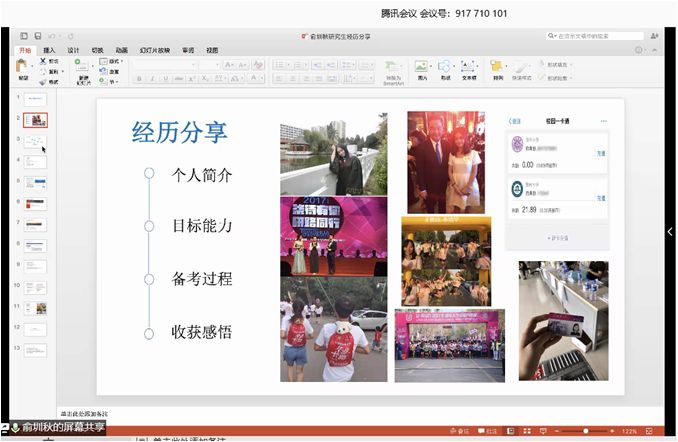
Task: Switch to the 插入 ribbon tab
Action: [49, 50]
